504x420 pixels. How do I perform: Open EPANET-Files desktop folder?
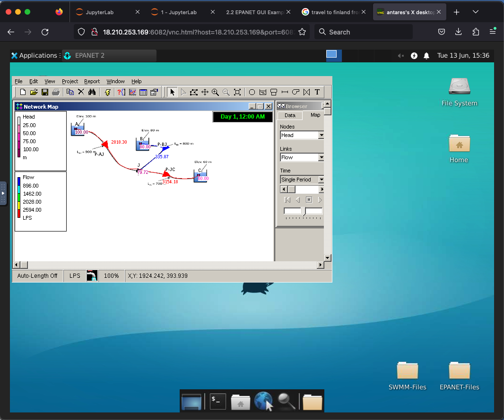pos(460,377)
